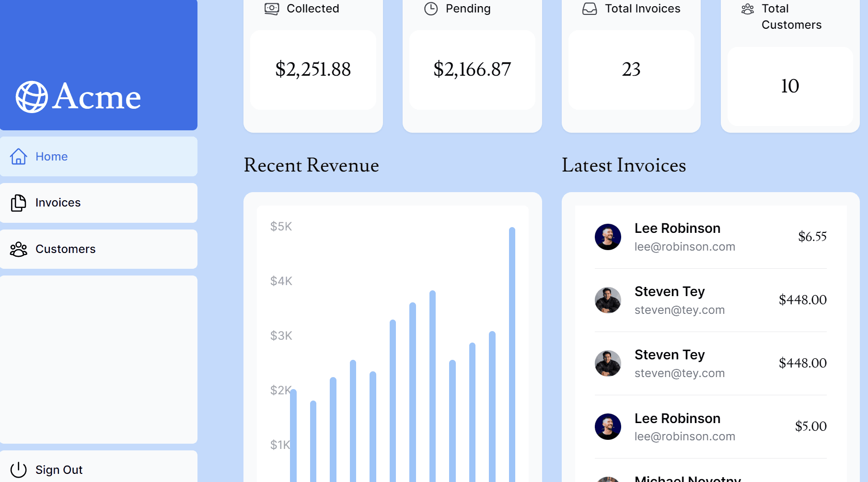Viewport: 868px width, 482px height.
Task: Click the power icon beside Sign Out
Action: 18,470
